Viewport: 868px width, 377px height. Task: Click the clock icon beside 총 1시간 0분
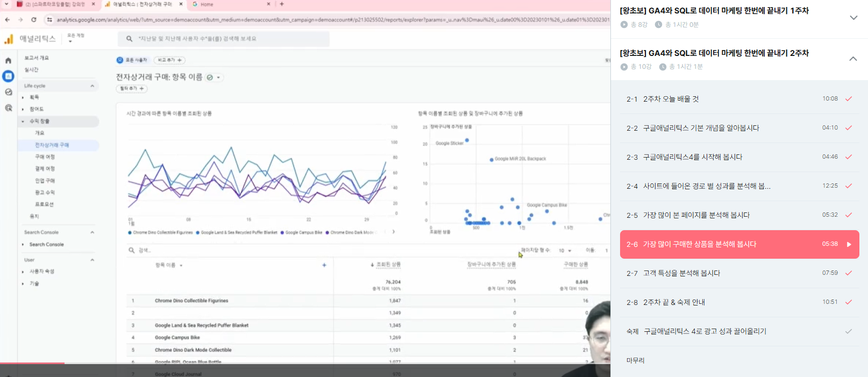[x=658, y=24]
